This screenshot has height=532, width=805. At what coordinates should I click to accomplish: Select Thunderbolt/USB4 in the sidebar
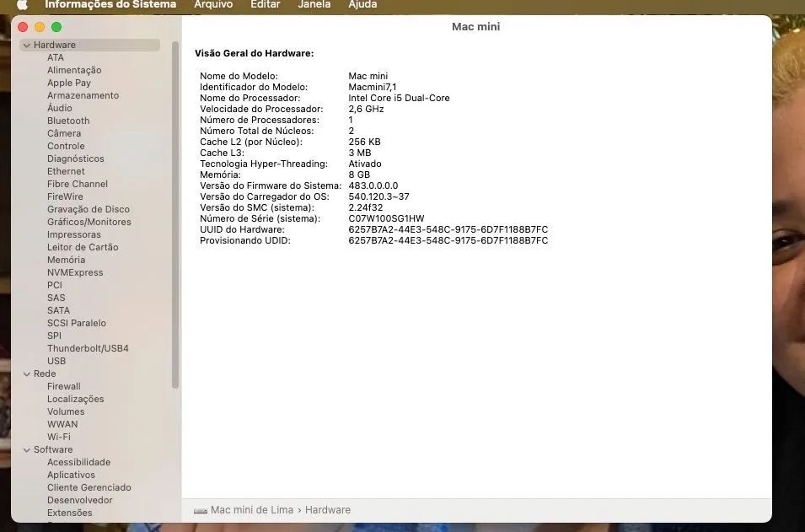(88, 348)
